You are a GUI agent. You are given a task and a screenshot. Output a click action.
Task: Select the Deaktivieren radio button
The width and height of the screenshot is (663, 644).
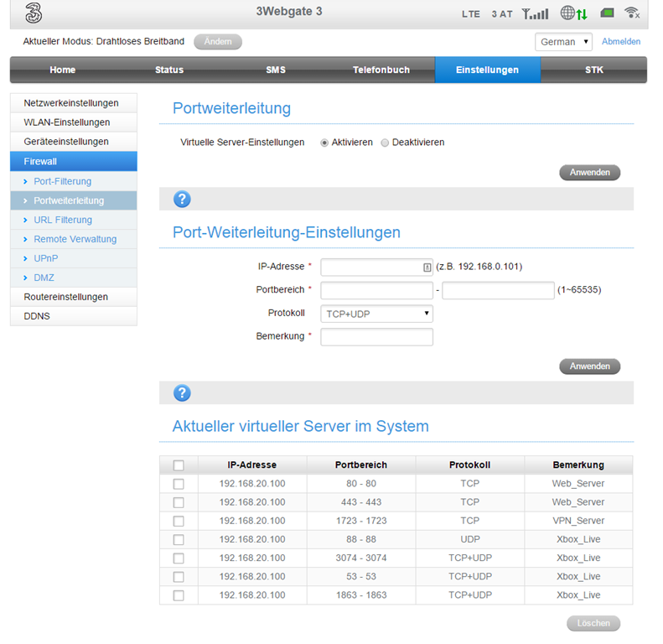[385, 143]
